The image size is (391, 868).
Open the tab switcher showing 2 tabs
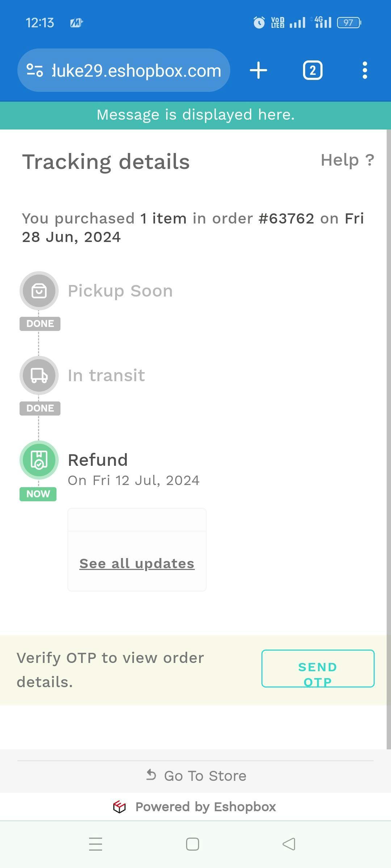point(312,70)
